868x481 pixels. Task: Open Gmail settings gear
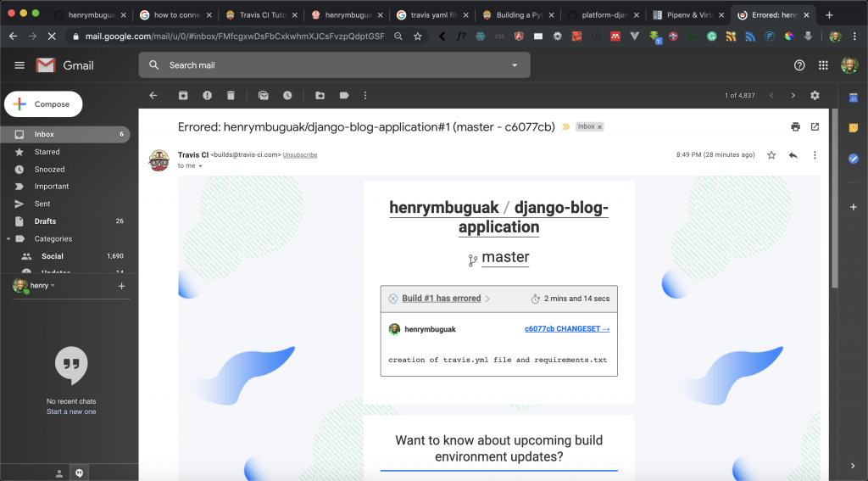(x=815, y=95)
